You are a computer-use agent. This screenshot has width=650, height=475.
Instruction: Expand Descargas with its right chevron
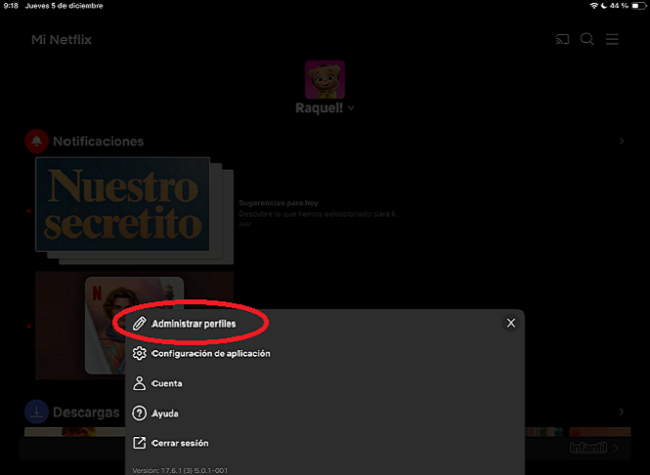click(x=621, y=412)
